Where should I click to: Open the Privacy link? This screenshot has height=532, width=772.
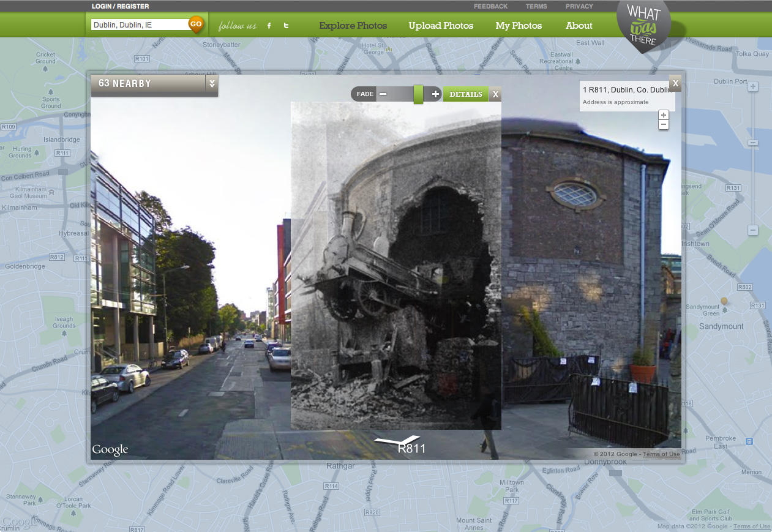tap(579, 6)
